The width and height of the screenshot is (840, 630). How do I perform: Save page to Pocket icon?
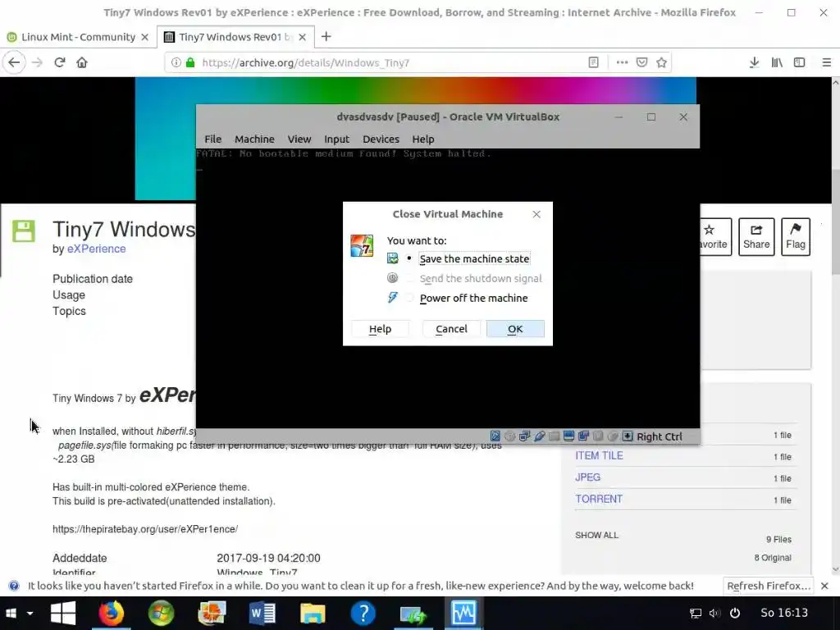pos(641,62)
